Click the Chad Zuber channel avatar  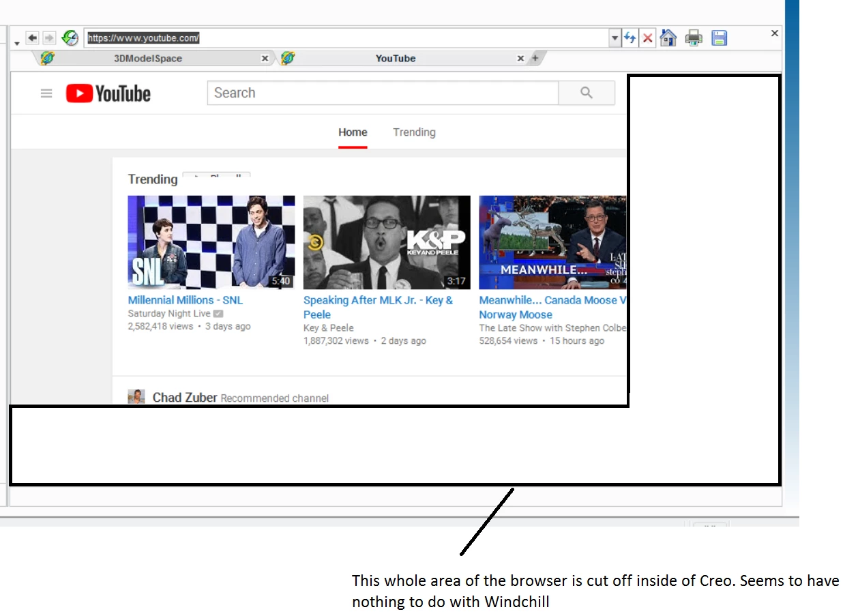[136, 396]
